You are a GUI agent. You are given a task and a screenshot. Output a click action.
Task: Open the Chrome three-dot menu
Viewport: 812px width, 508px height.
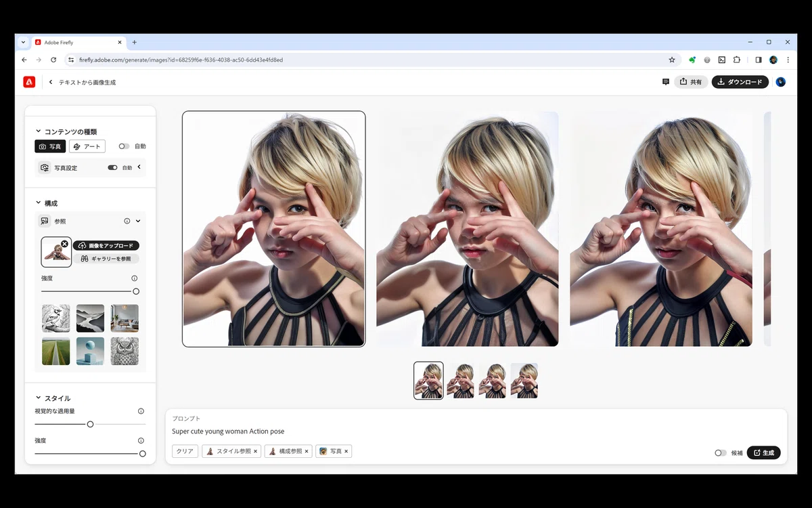pyautogui.click(x=788, y=60)
